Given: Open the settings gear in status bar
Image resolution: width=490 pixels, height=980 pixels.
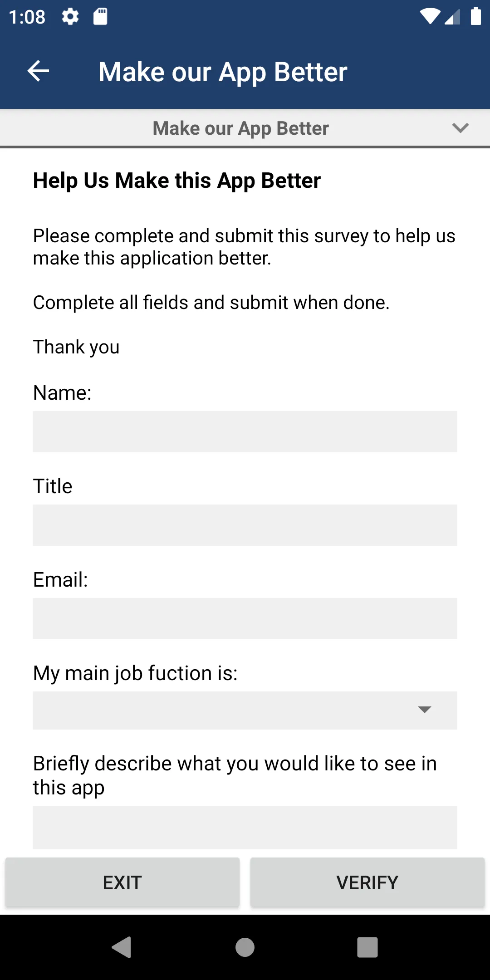Looking at the screenshot, I should click(x=70, y=17).
